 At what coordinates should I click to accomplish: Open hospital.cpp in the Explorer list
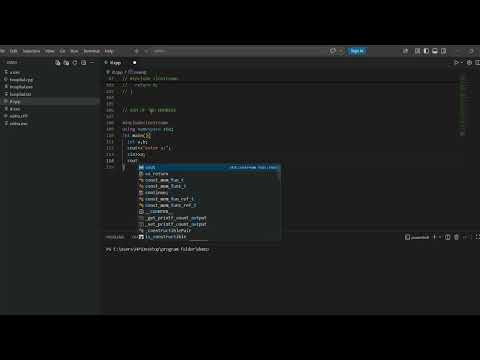pyautogui.click(x=50, y=80)
